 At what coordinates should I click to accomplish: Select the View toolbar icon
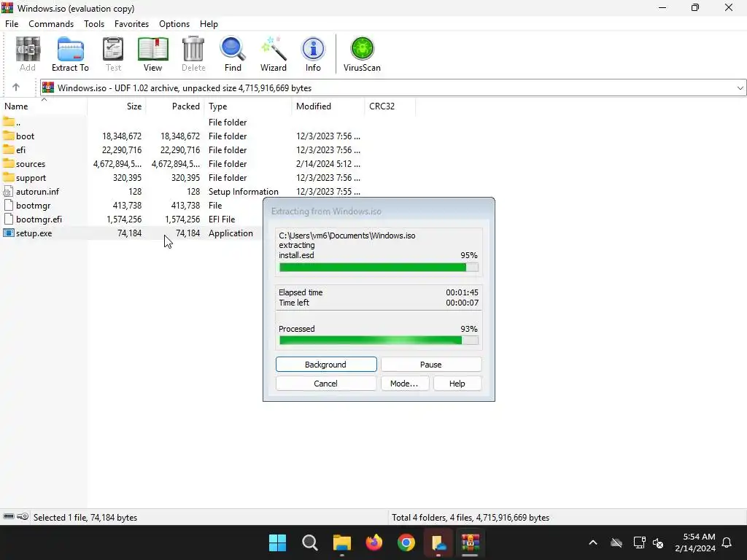(153, 54)
